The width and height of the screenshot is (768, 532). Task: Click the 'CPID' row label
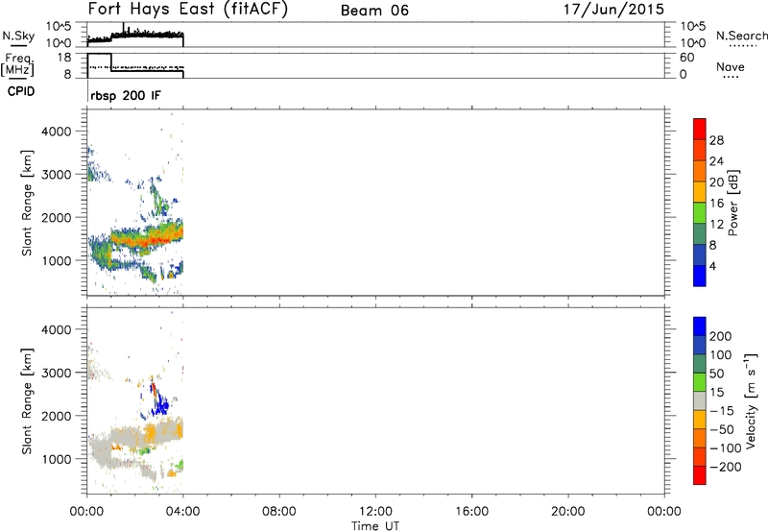pyautogui.click(x=21, y=91)
